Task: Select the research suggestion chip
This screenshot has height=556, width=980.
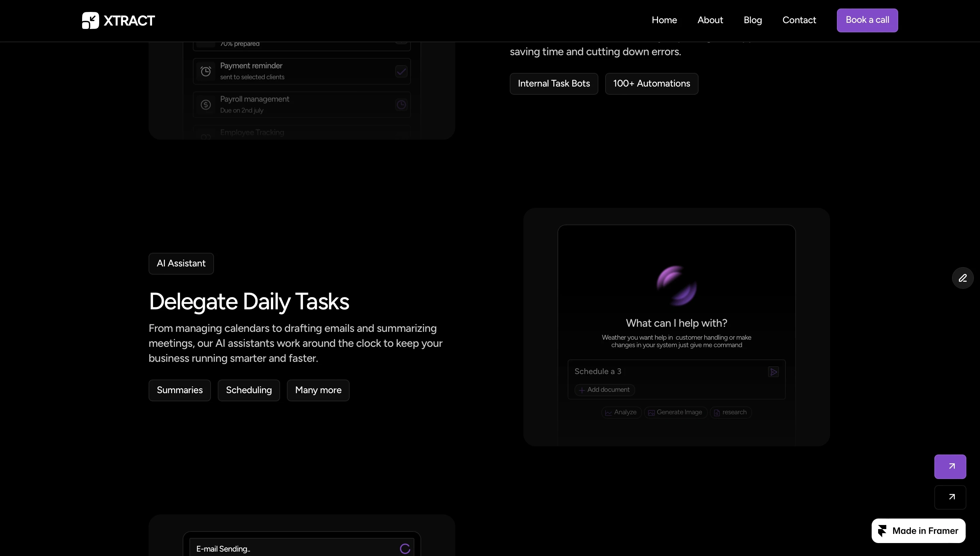Action: [731, 413]
